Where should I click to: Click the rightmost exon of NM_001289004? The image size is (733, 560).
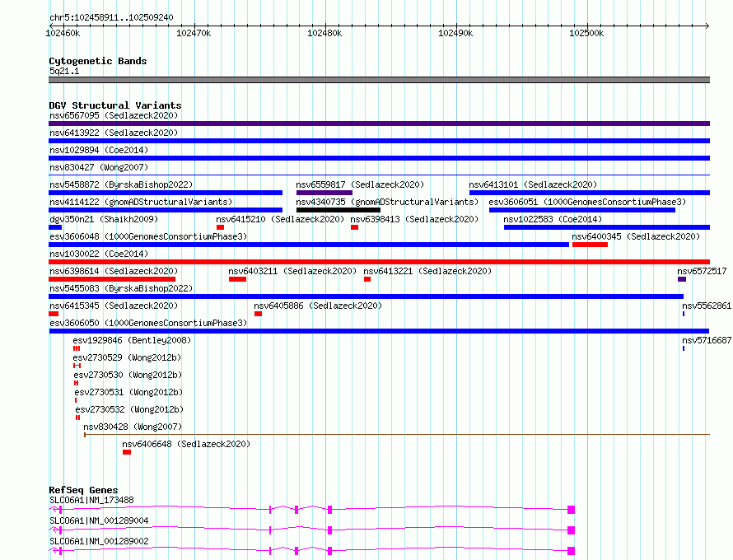pyautogui.click(x=571, y=530)
